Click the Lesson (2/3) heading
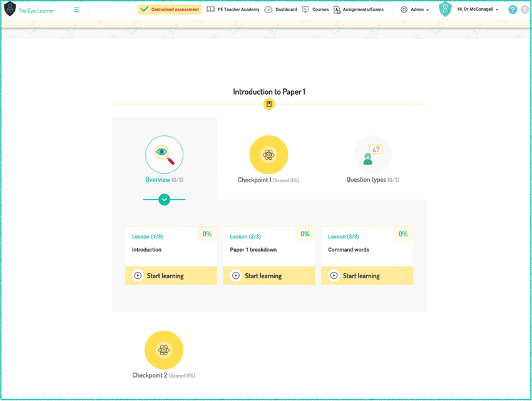The height and width of the screenshot is (401, 532). click(245, 237)
